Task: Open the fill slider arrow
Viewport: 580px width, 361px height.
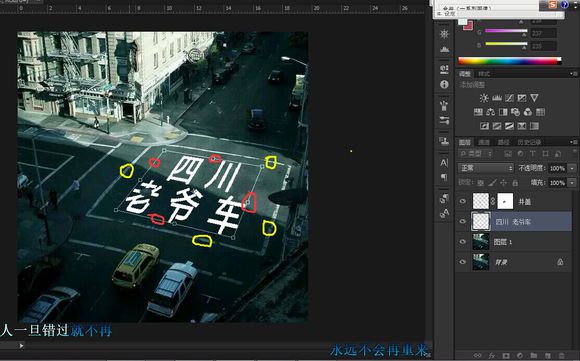Action: (x=573, y=183)
